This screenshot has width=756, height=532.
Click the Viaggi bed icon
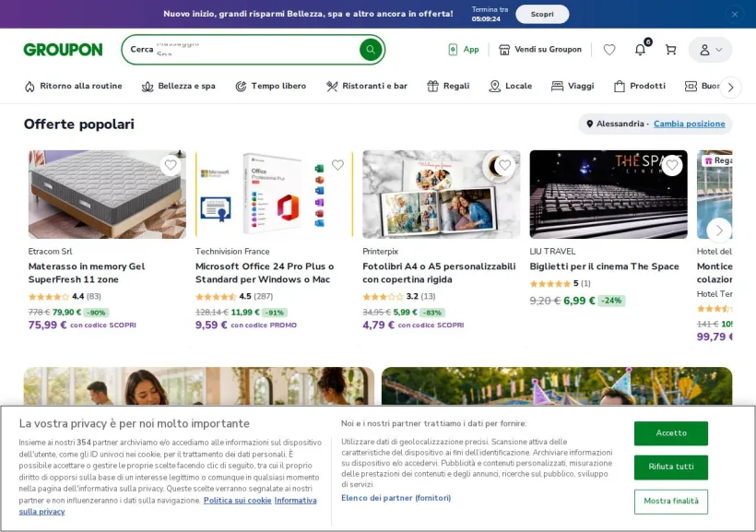(557, 86)
